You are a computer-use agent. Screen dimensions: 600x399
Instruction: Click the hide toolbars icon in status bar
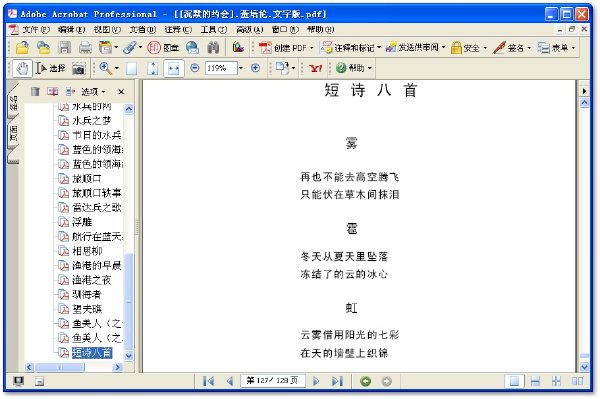[x=39, y=381]
